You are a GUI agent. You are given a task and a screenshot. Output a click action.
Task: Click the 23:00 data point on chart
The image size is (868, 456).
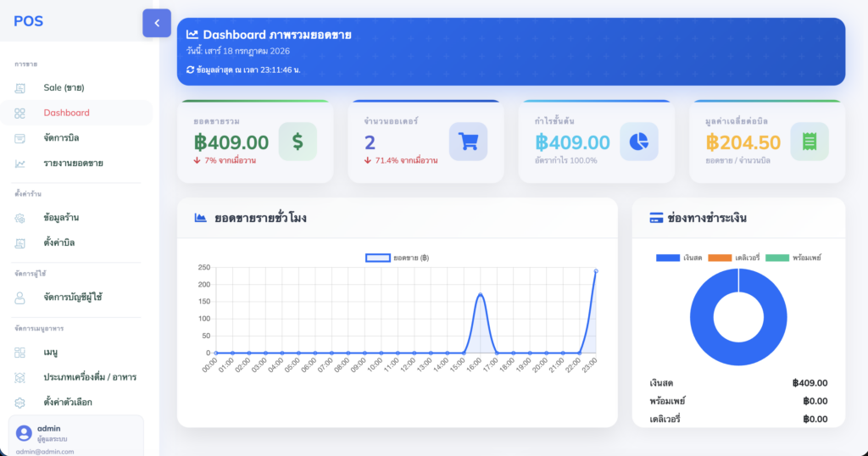[596, 271]
